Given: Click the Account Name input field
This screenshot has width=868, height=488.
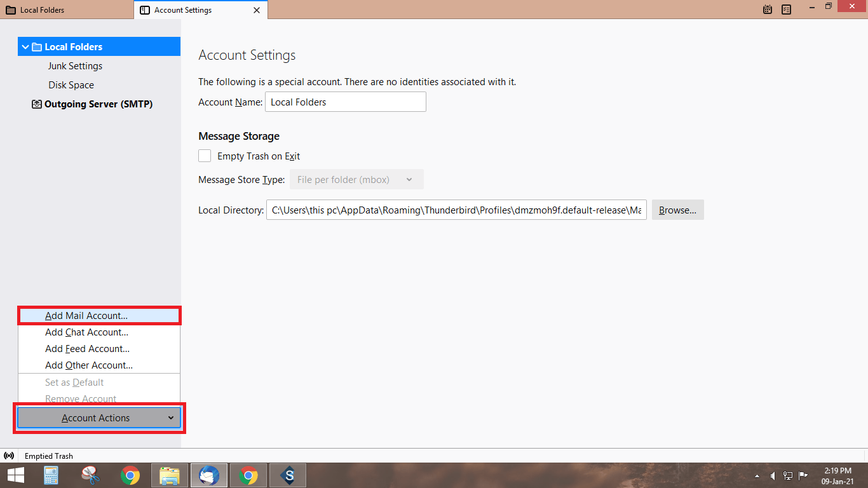Looking at the screenshot, I should point(345,102).
